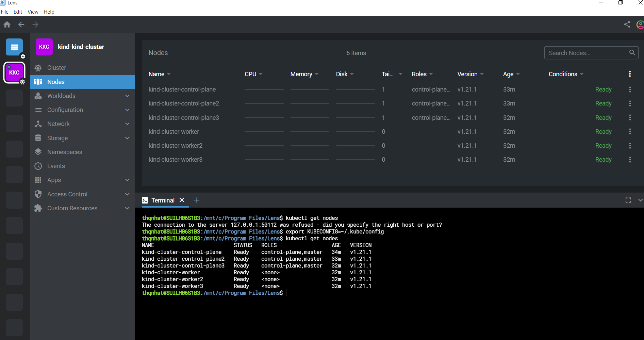Open actions menu for kind-cluster-worker
Screen dimensions: 644x340
click(630, 131)
